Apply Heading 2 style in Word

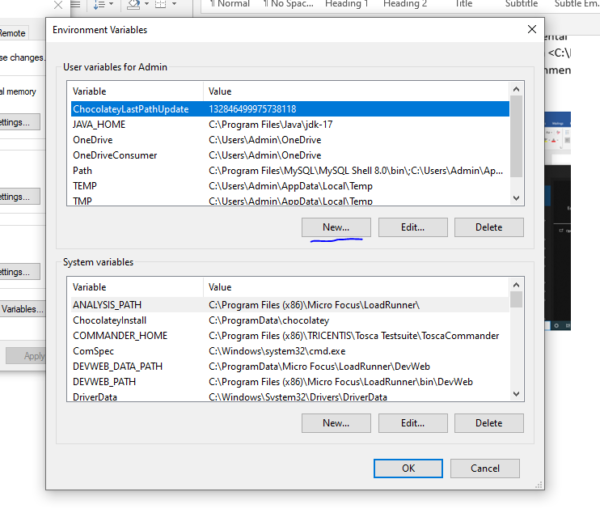(405, 4)
